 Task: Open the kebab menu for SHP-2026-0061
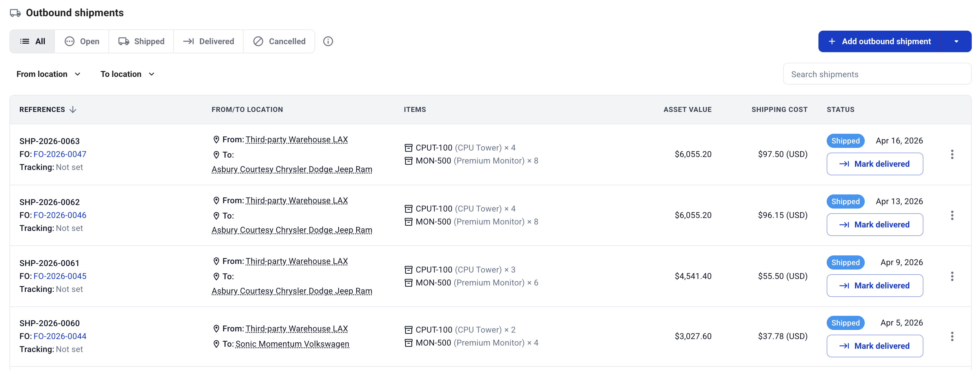(x=952, y=276)
